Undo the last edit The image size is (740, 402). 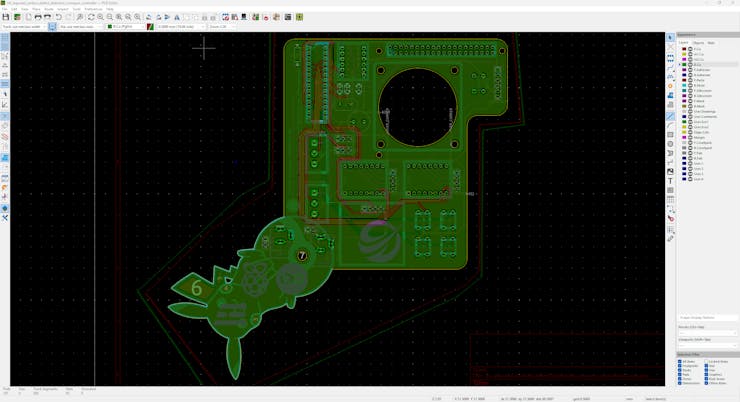click(59, 17)
